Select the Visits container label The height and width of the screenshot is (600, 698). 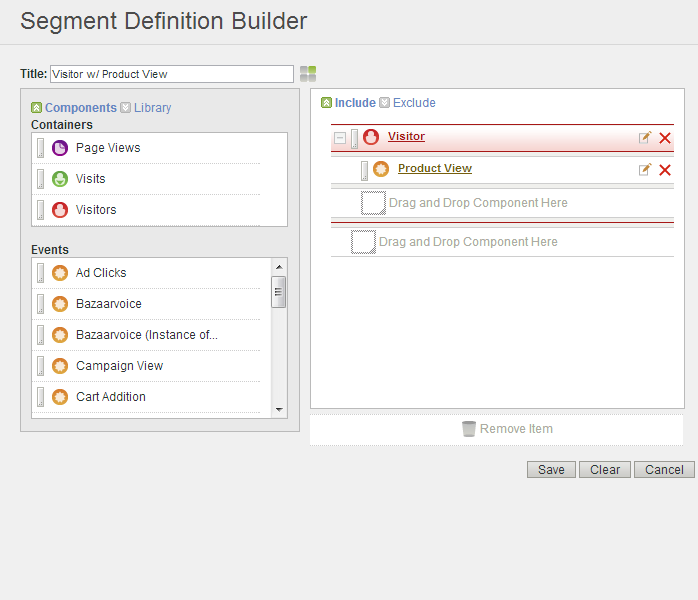[x=90, y=179]
